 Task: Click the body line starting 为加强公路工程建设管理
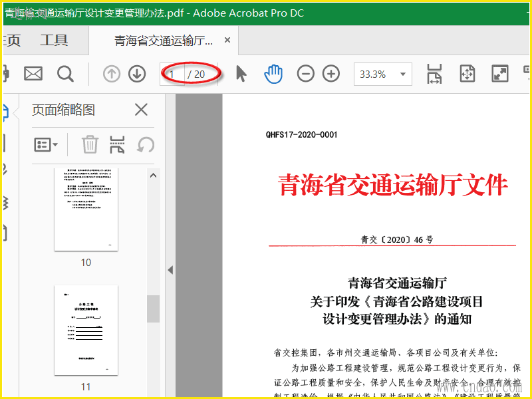(x=406, y=368)
